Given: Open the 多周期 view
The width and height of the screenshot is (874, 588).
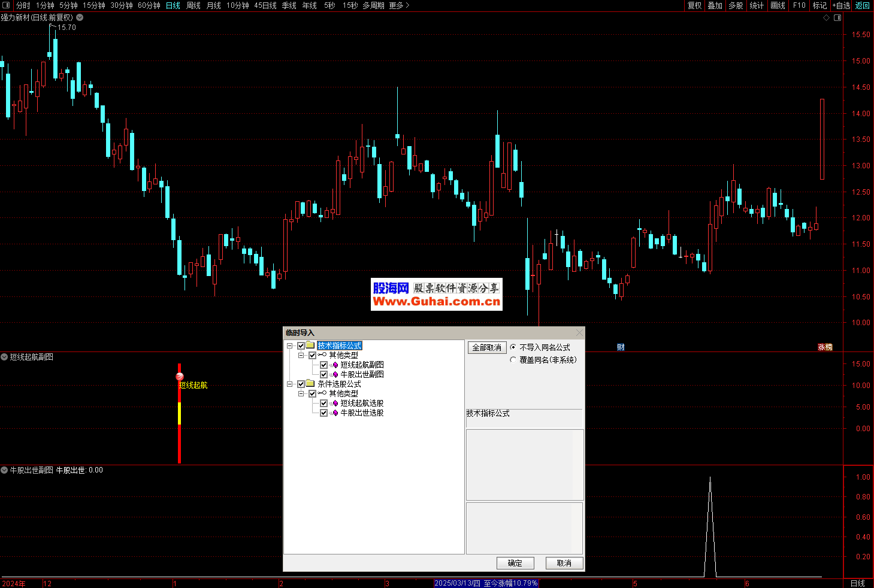Looking at the screenshot, I should tap(373, 5).
